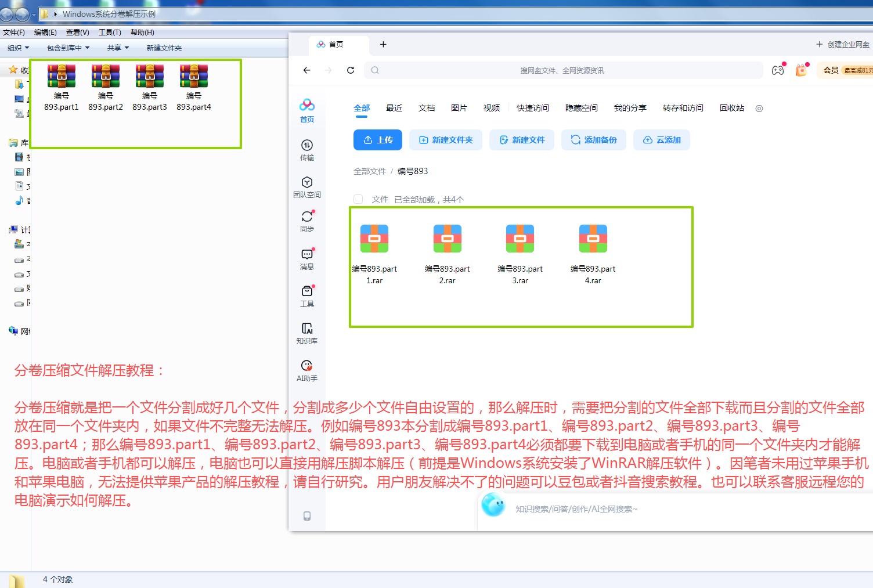Switch to the 最近 tab
The height and width of the screenshot is (588, 873).
(x=394, y=108)
